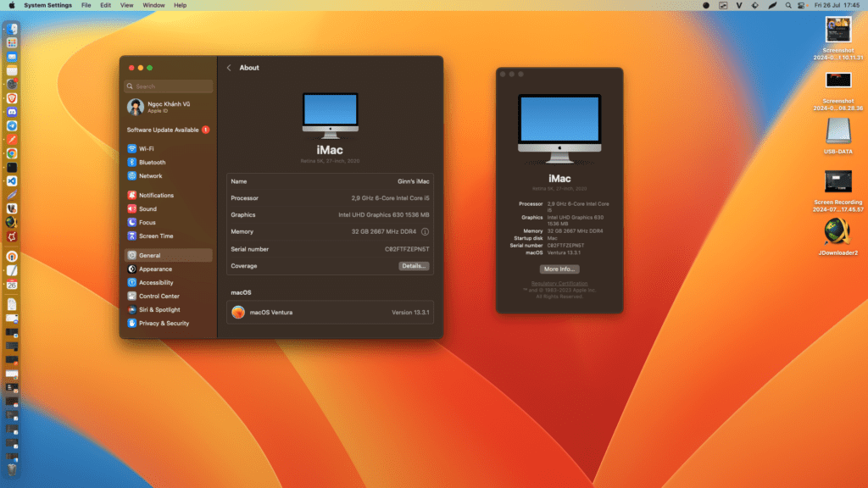Open Wi-Fi settings in the sidebar
This screenshot has height=488, width=868.
pos(169,149)
